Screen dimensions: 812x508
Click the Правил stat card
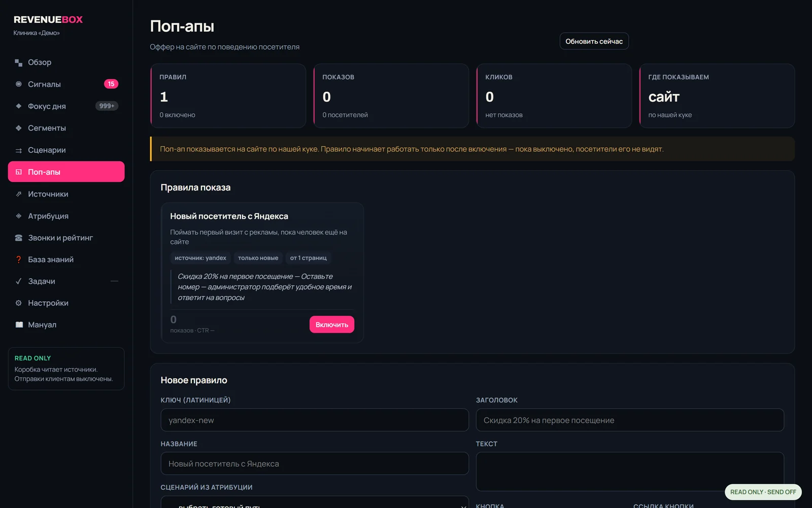[228, 96]
